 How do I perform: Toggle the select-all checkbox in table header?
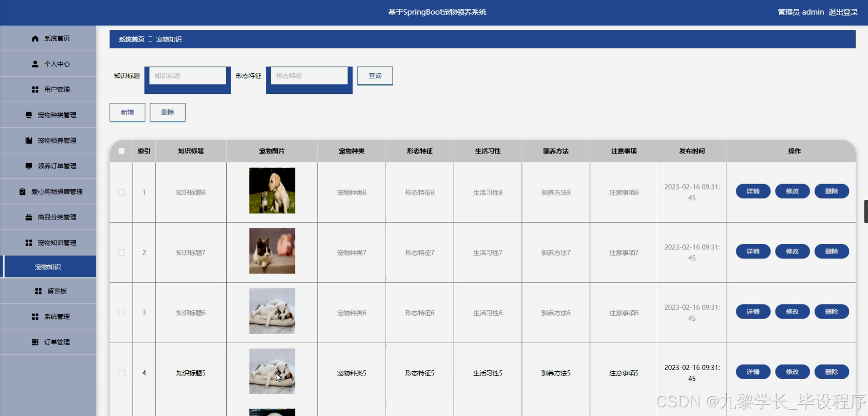pyautogui.click(x=121, y=151)
